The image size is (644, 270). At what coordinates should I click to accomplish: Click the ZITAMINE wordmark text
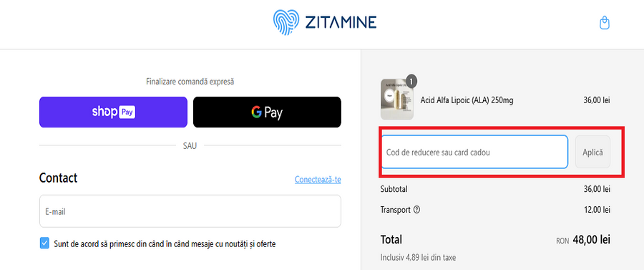341,22
